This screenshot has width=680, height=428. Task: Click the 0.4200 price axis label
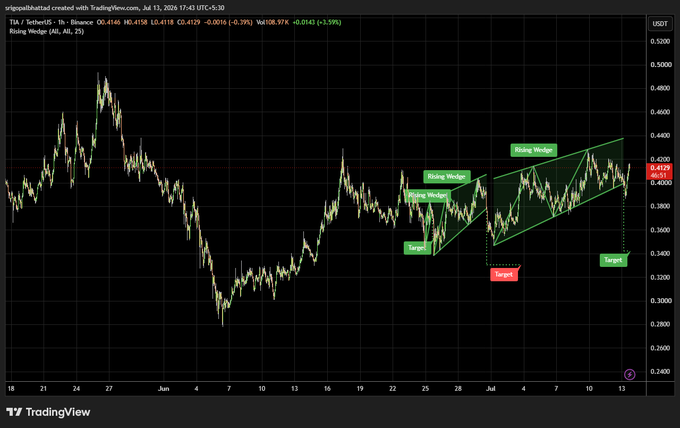click(x=660, y=159)
